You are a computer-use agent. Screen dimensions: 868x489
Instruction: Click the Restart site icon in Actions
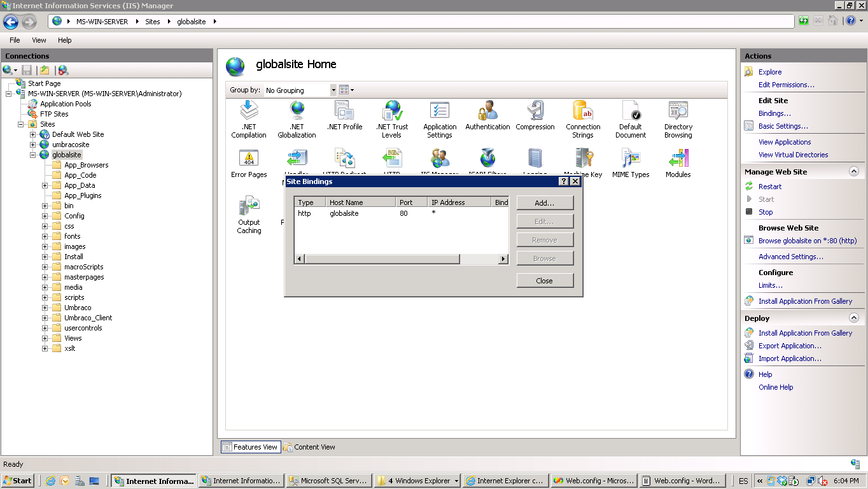749,187
